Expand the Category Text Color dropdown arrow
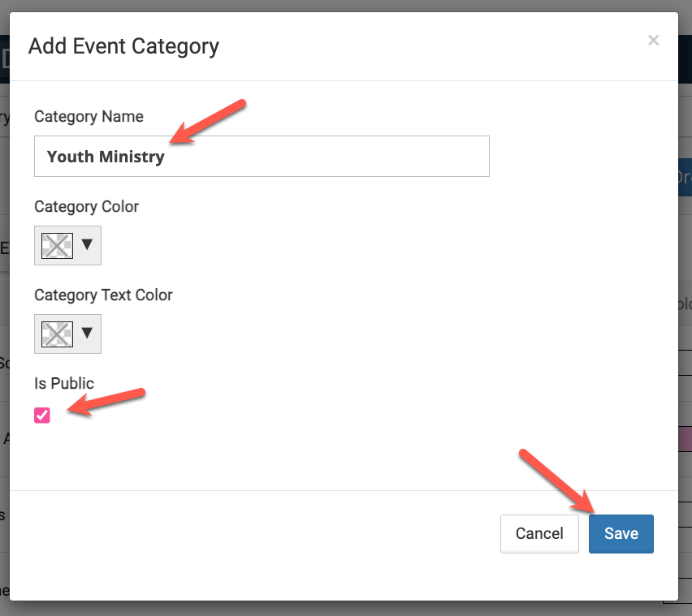 (87, 334)
